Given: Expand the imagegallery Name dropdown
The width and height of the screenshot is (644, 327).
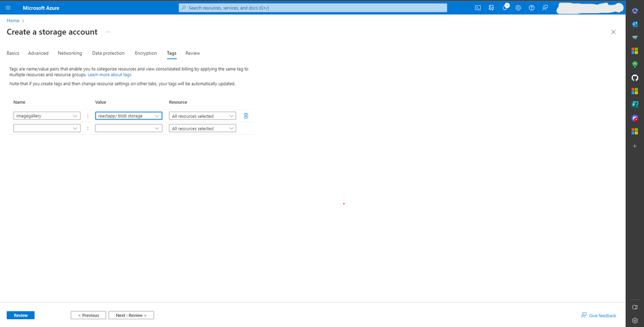Looking at the screenshot, I should [47, 115].
